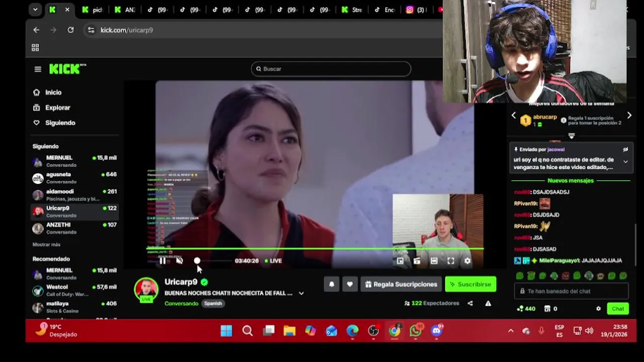This screenshot has height=362, width=644.
Task: Click the Conversando category link
Action: pos(181,303)
